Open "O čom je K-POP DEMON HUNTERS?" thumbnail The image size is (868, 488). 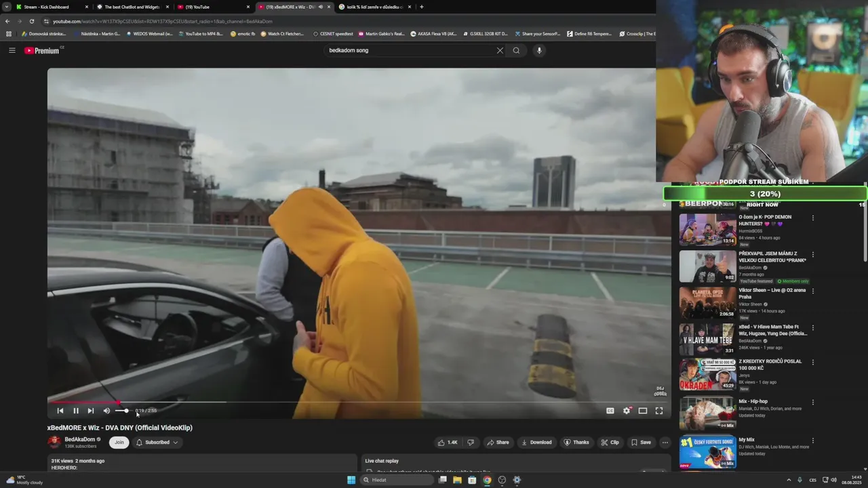click(x=707, y=230)
